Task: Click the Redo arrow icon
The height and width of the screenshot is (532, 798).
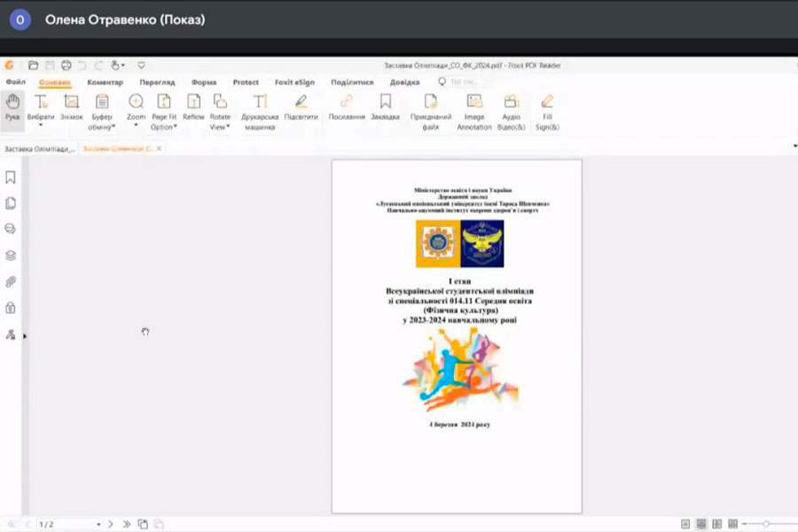Action: (x=98, y=65)
